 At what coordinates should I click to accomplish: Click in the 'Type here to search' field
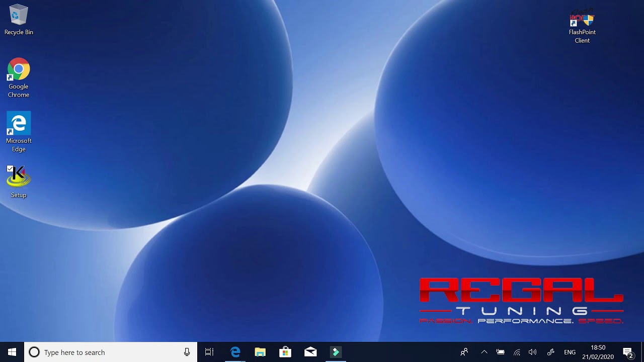111,352
